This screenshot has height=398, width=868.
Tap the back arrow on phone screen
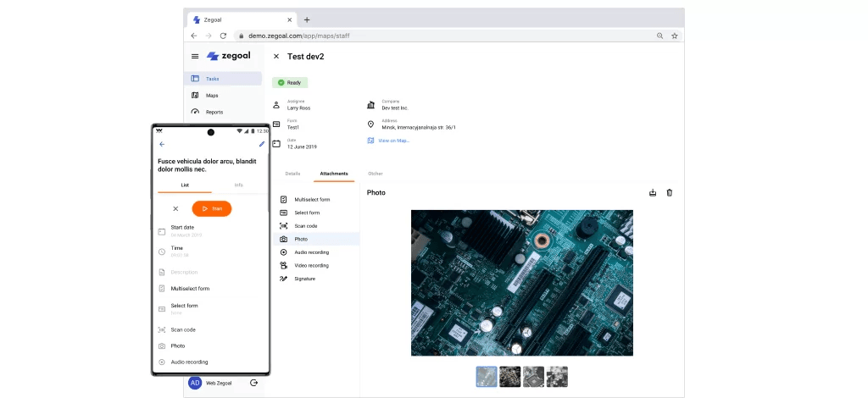click(x=162, y=144)
